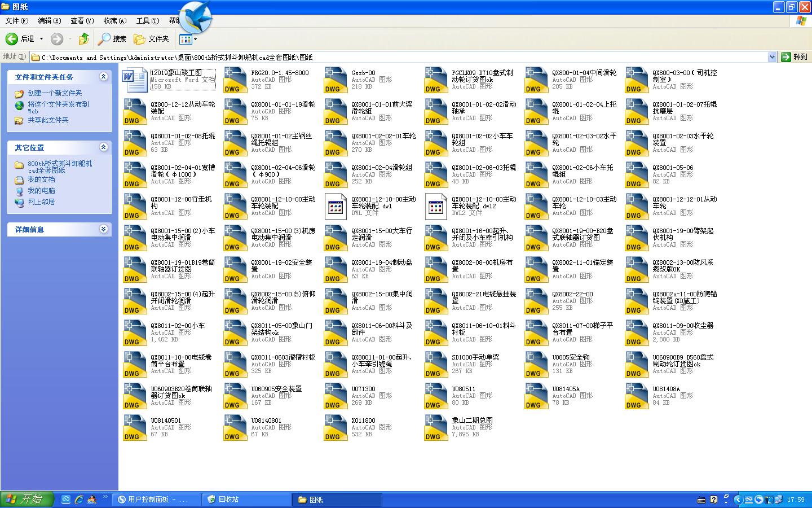This screenshot has width=812, height=508.
Task: Select the DWG icon for U081405A
Action: click(x=537, y=396)
